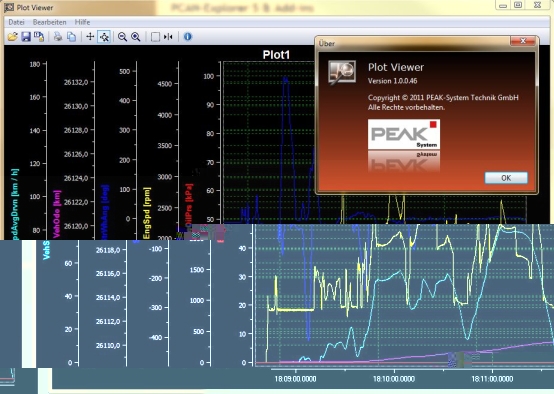This screenshot has width=554, height=394.
Task: Click the 18:10:00.0000 time axis label
Action: 394,379
